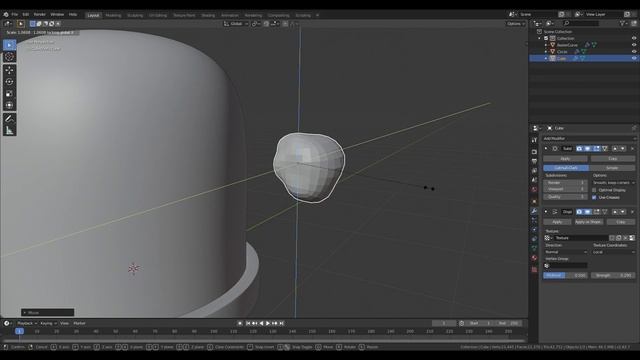Viewport: 640px width, 360px height.
Task: Open the Render menu
Action: pos(40,14)
